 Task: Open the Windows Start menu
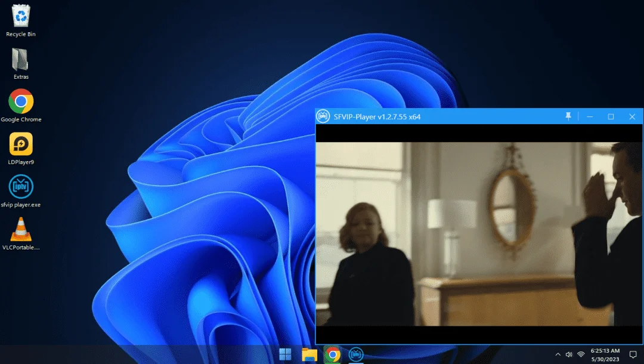coord(285,354)
